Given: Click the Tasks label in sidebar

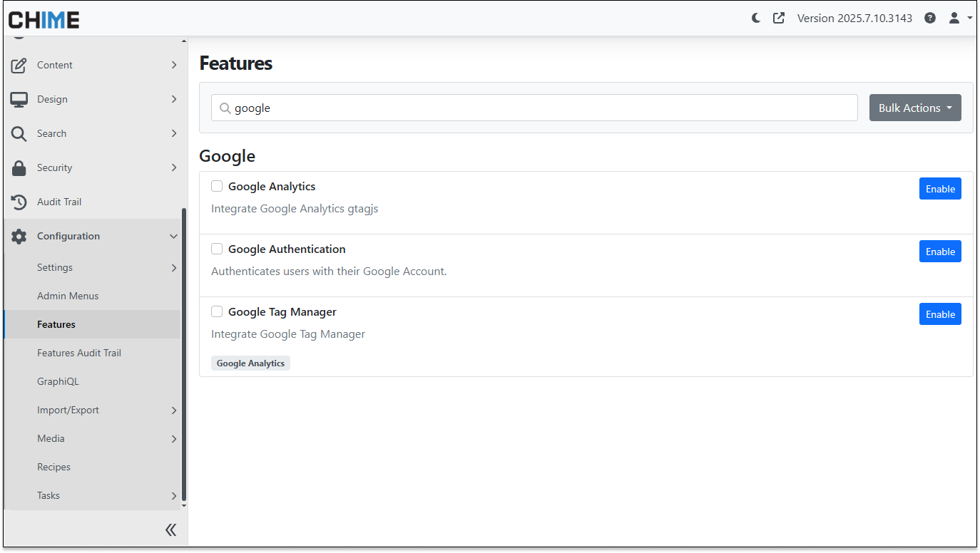Looking at the screenshot, I should pyautogui.click(x=49, y=495).
